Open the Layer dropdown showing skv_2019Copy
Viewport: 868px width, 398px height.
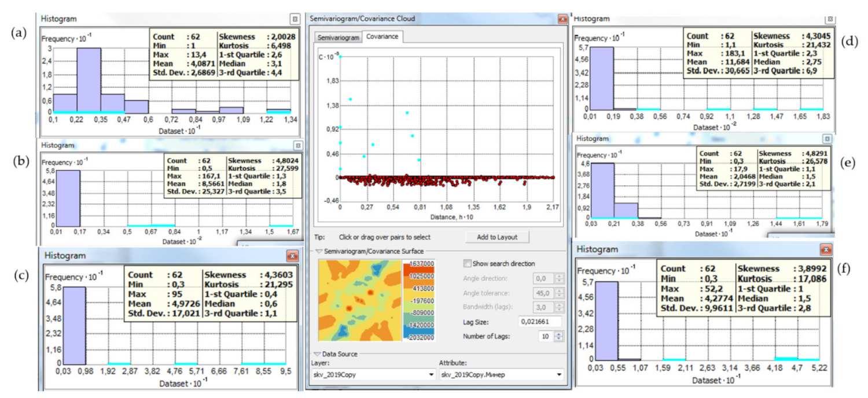coord(431,375)
